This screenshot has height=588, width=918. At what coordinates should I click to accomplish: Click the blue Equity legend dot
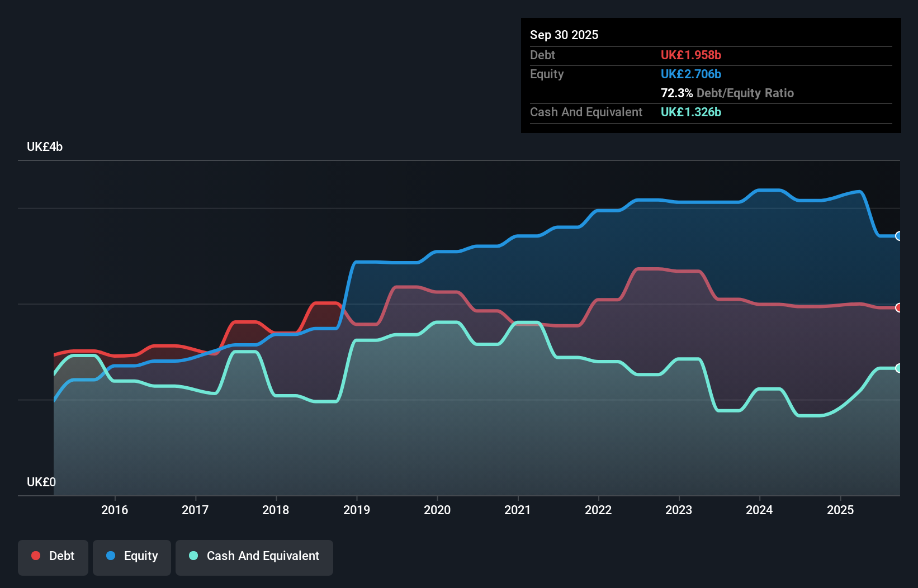(111, 556)
